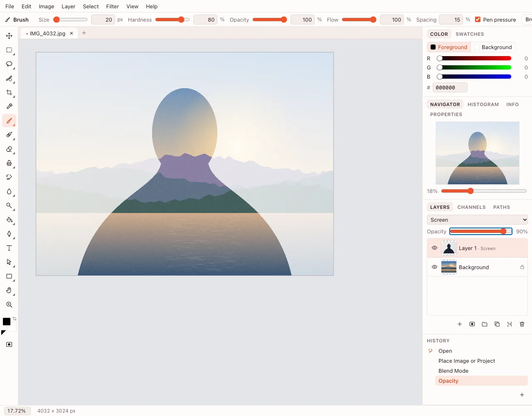
Task: Hide the Background layer eye icon
Action: point(434,267)
